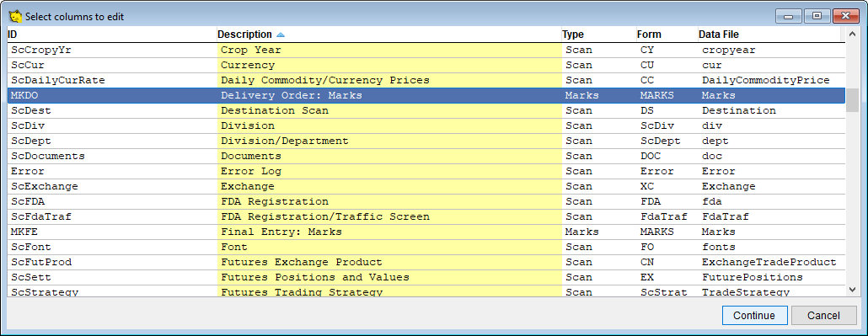
Task: Click the FdaTraf form cell
Action: (x=667, y=216)
